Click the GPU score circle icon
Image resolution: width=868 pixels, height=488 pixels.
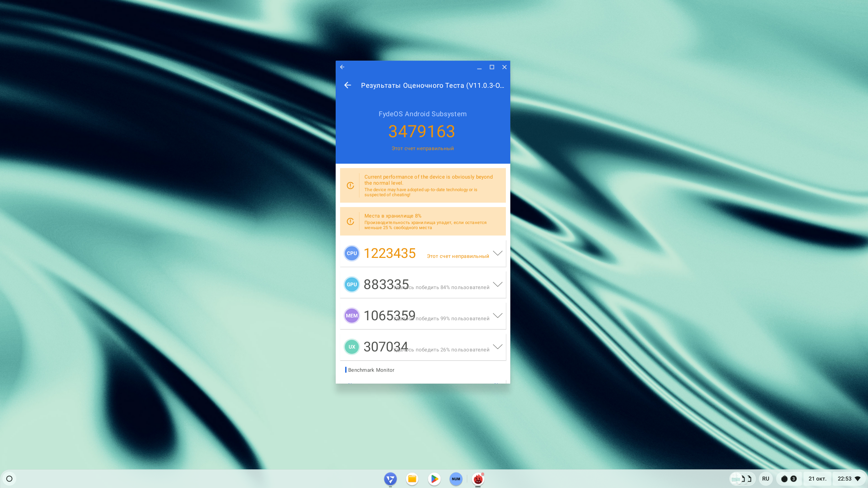click(352, 285)
